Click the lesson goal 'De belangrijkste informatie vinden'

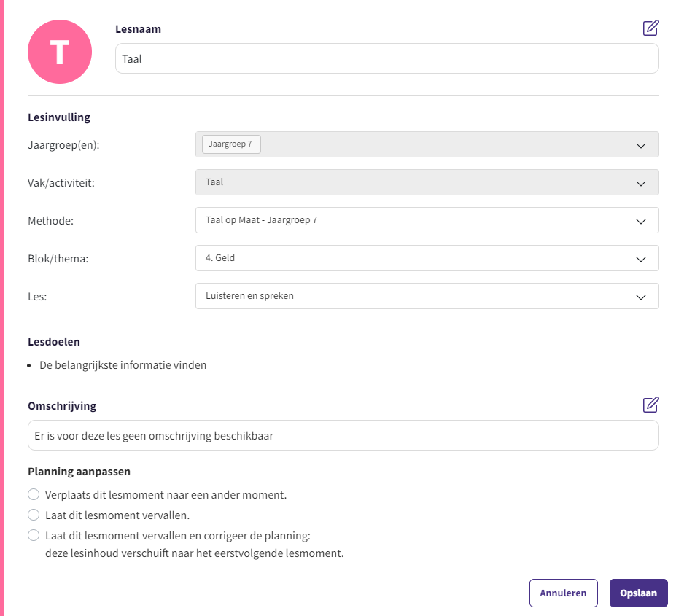coord(123,365)
